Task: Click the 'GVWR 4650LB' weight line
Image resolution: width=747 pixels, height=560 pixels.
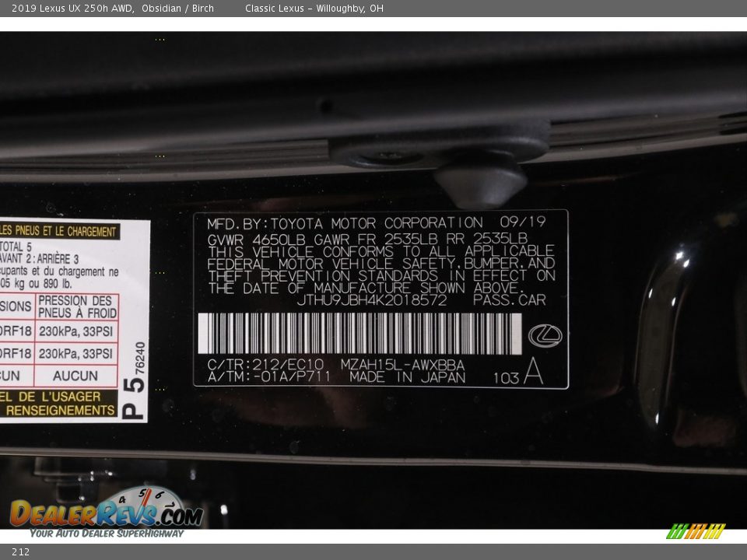Action: (256, 239)
